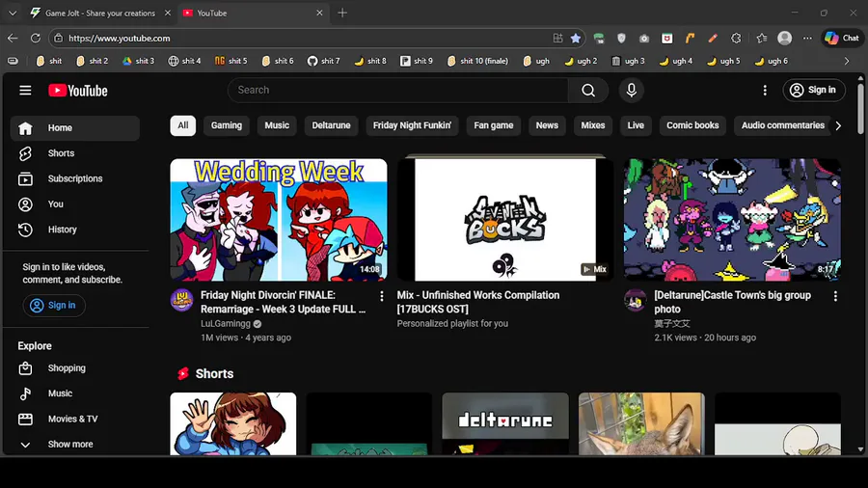The width and height of the screenshot is (868, 488).
Task: Open browser extensions puzzle icon
Action: [736, 39]
